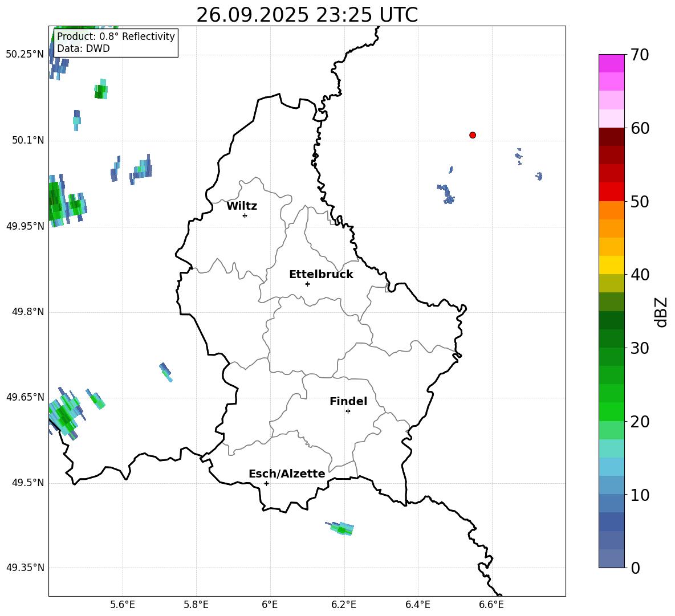Select the Wiltz label text

point(242,206)
